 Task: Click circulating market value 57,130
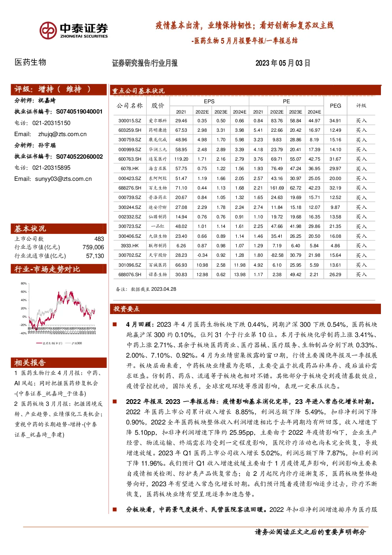pos(95,256)
